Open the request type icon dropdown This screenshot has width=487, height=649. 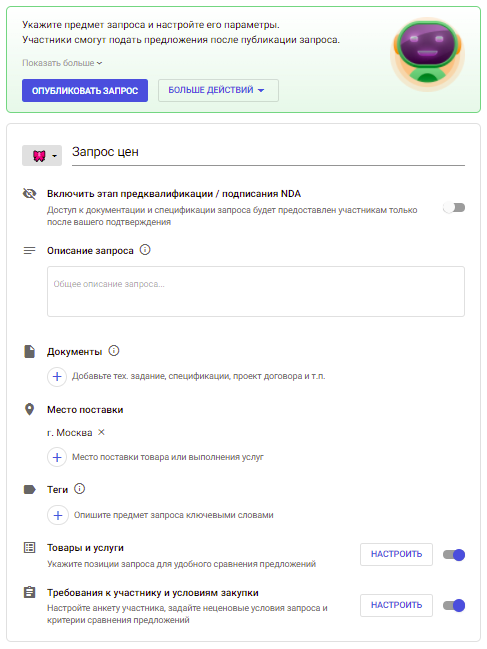click(42, 156)
